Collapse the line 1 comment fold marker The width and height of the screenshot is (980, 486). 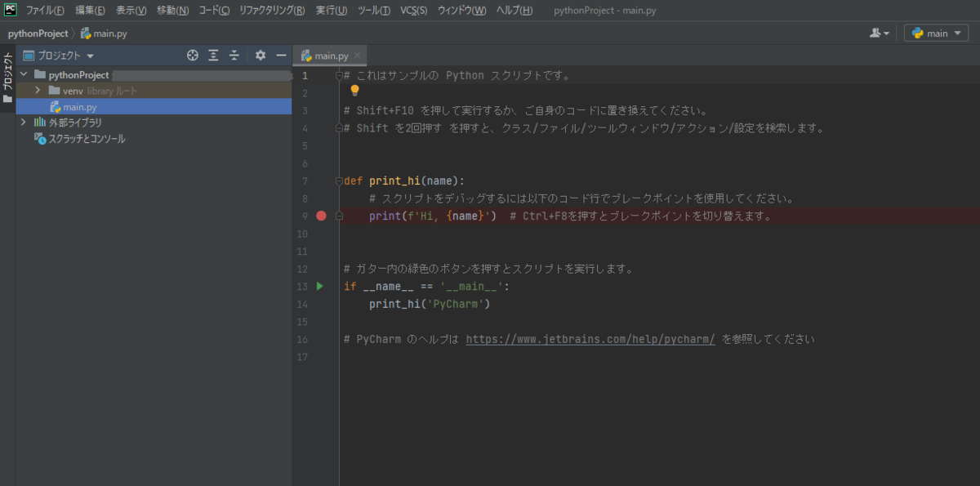click(x=339, y=75)
